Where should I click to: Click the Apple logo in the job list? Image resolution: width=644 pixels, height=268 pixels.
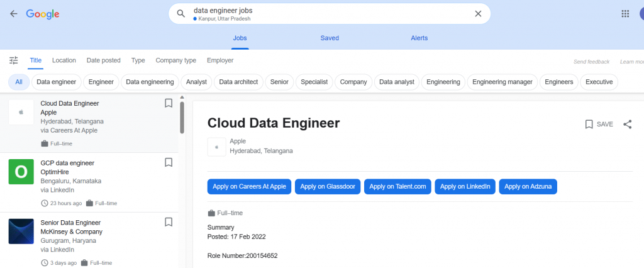point(21,112)
